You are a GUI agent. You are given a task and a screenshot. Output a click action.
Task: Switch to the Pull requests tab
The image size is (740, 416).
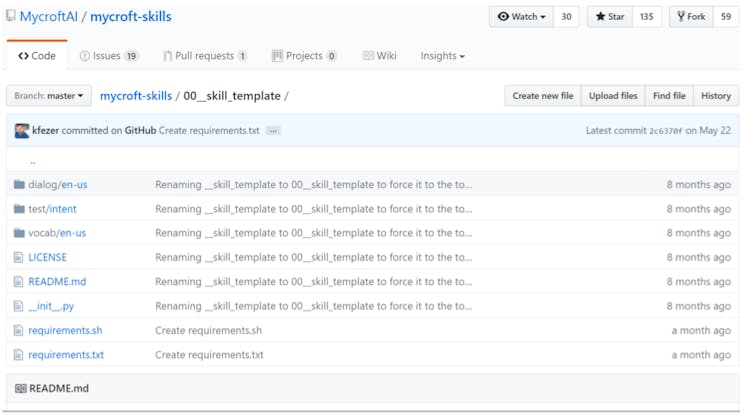click(205, 56)
